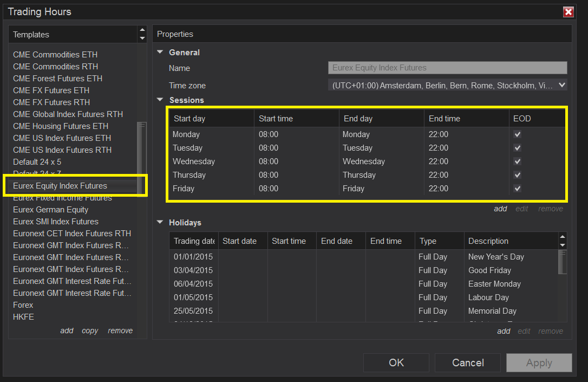Toggle the EOD checkbox for the Friday session
The height and width of the screenshot is (382, 588).
[x=517, y=189]
